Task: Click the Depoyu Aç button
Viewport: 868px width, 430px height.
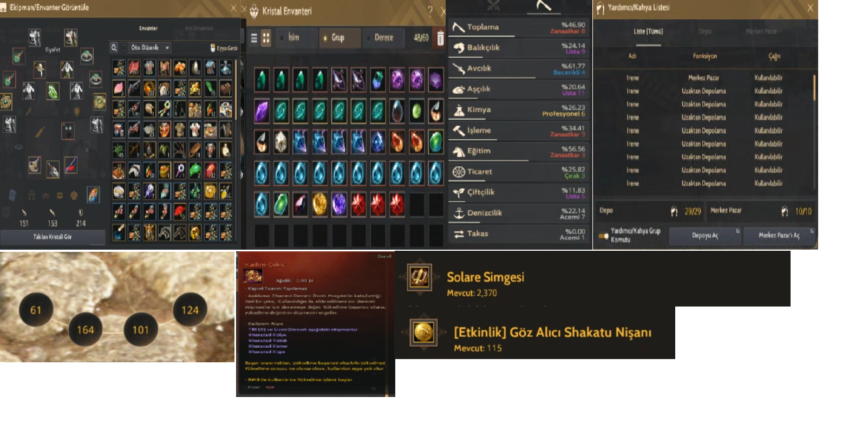Action: (705, 236)
